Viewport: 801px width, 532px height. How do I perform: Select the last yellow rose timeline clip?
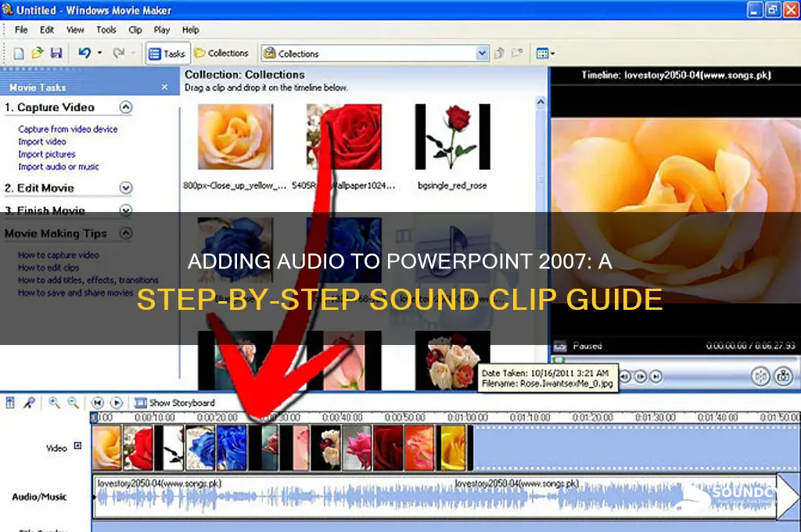click(454, 448)
